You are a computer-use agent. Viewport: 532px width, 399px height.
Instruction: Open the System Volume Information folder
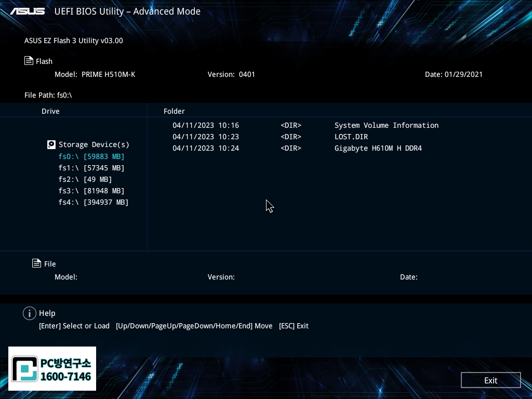387,125
